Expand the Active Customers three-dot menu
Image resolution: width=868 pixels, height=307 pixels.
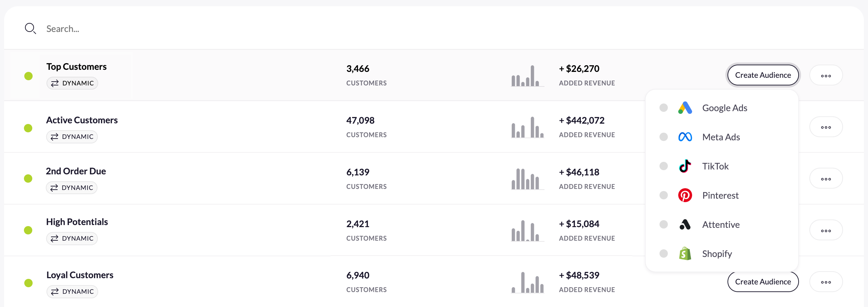pos(826,127)
